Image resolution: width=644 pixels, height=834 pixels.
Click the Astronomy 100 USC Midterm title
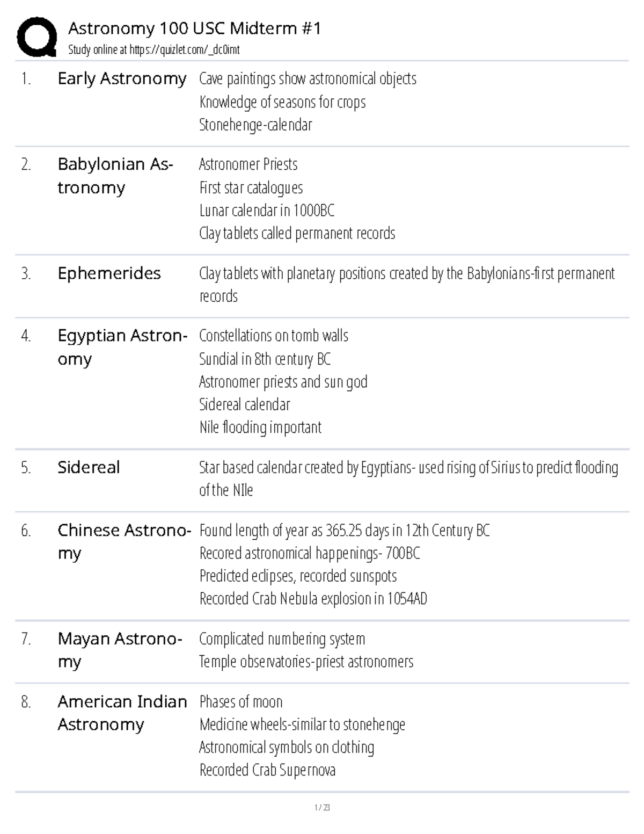pos(194,28)
